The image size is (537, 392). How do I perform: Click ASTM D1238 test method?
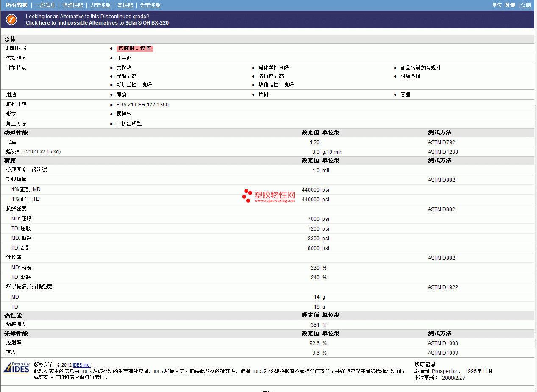(x=443, y=152)
